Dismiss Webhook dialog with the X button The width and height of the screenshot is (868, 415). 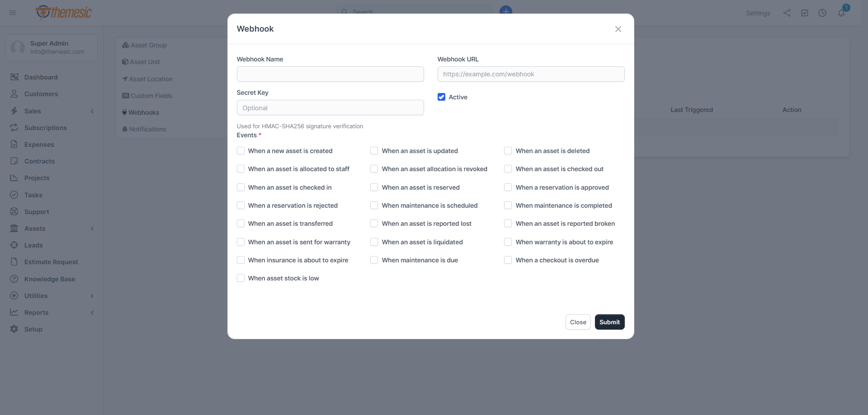618,29
